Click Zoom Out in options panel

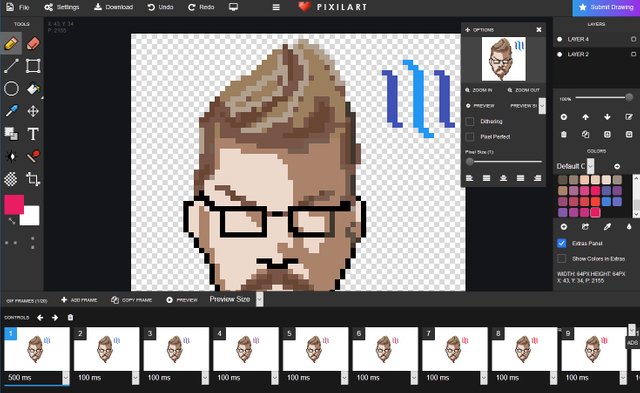(524, 90)
